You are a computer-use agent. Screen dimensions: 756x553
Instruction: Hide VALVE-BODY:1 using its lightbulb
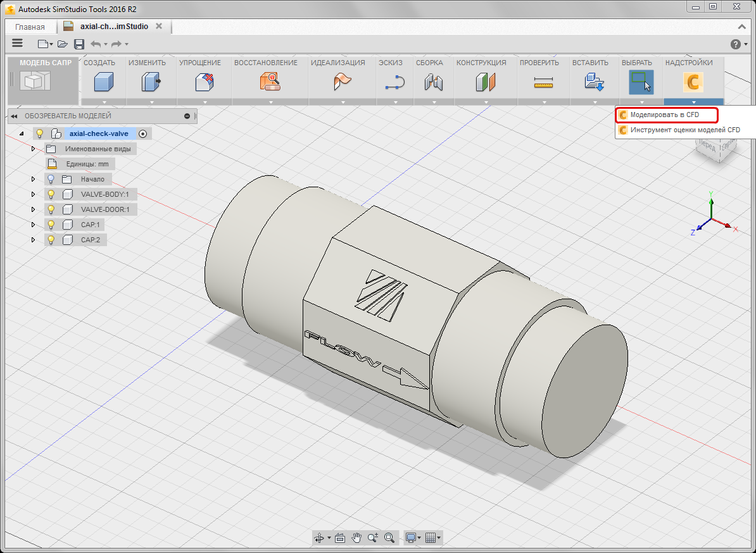pos(51,194)
